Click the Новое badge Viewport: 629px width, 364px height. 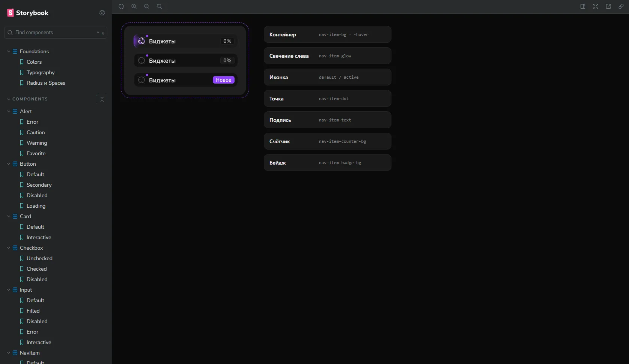tap(224, 80)
